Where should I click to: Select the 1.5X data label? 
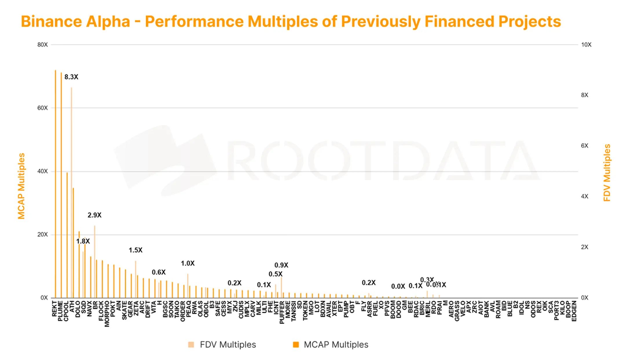pyautogui.click(x=135, y=250)
